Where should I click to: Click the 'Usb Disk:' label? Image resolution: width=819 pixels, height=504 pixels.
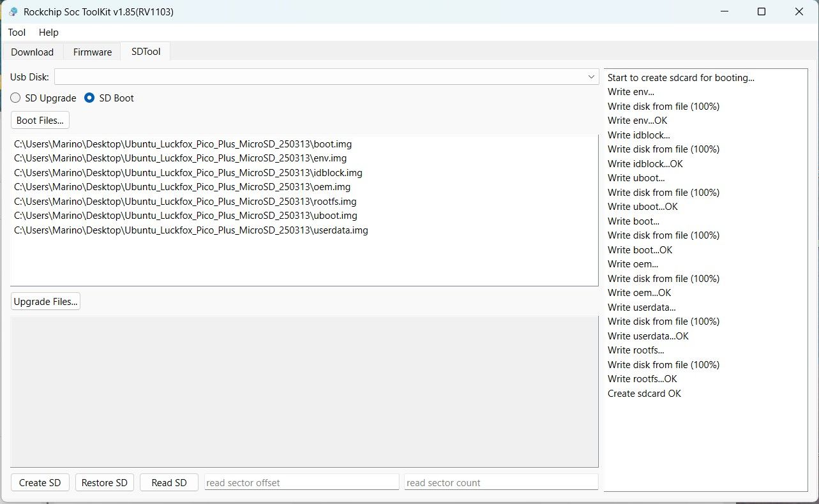(29, 77)
